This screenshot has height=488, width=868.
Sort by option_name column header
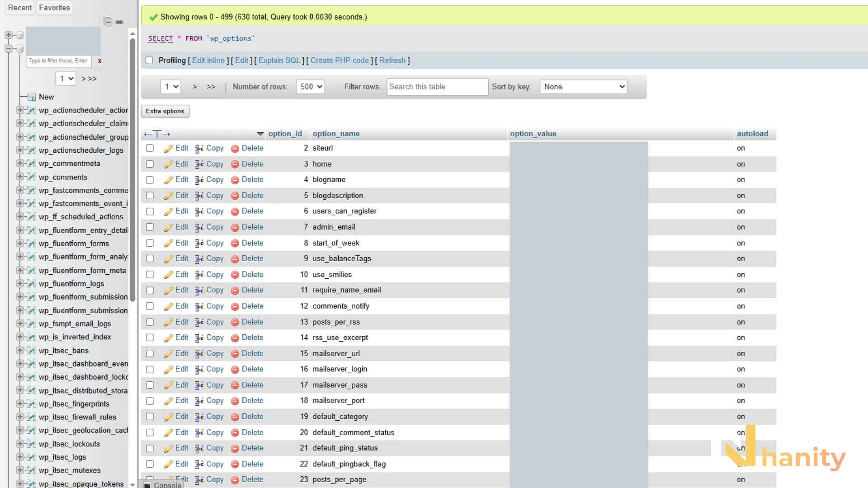click(x=336, y=134)
